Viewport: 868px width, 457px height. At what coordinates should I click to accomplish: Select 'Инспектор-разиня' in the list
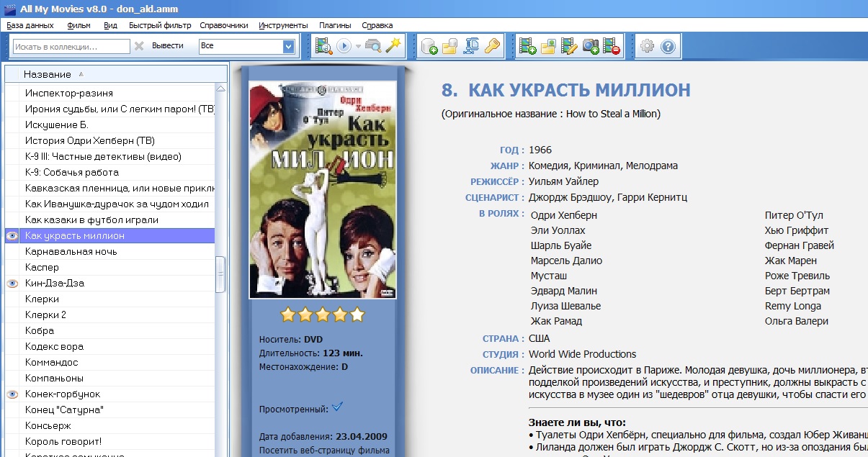pos(109,93)
